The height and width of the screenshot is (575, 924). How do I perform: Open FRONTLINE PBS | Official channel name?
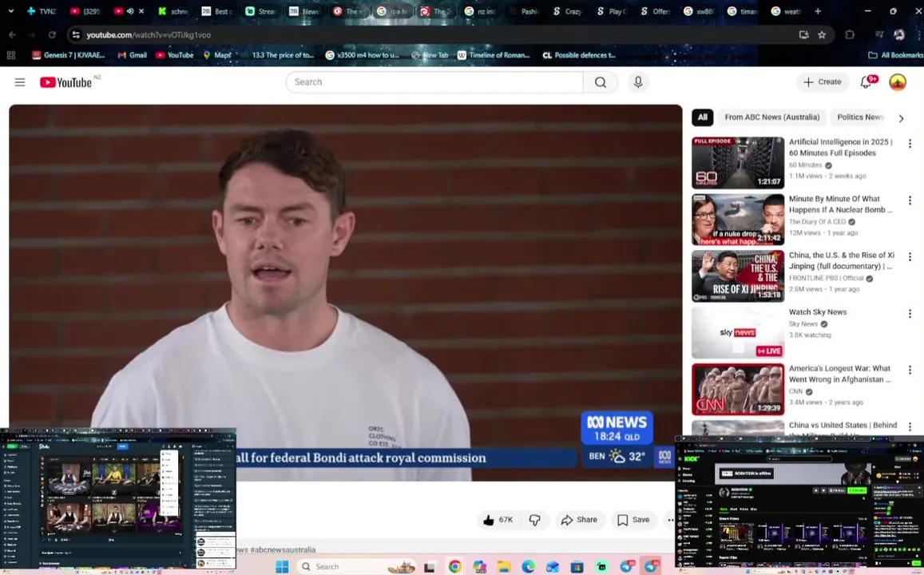coord(827,278)
